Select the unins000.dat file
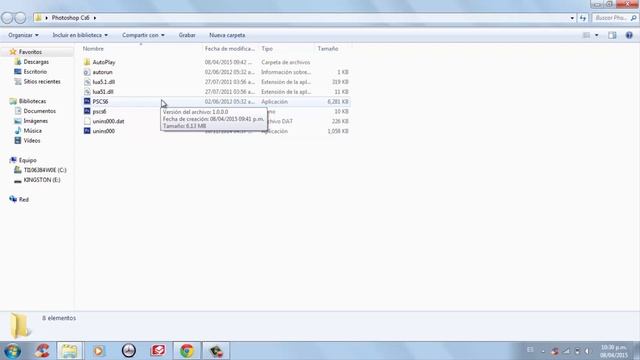Screen dimensions: 640x360 (108, 121)
